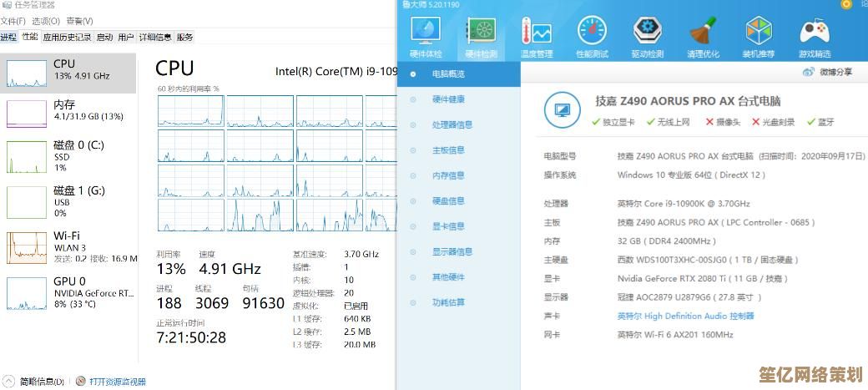Select the 内存 4.1/31.9 GB entry
Screen dimensions: 868x390
coord(68,113)
